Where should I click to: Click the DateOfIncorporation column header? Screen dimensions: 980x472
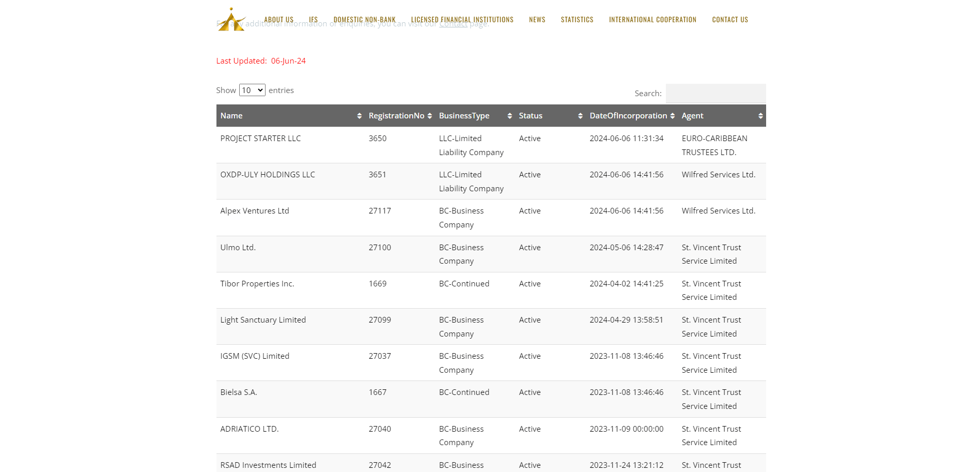click(x=632, y=116)
